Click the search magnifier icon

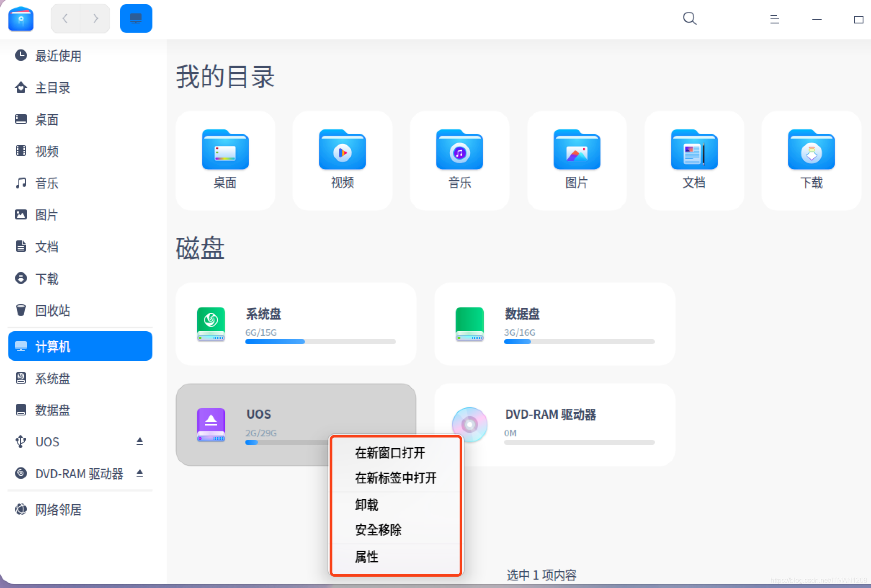point(690,18)
